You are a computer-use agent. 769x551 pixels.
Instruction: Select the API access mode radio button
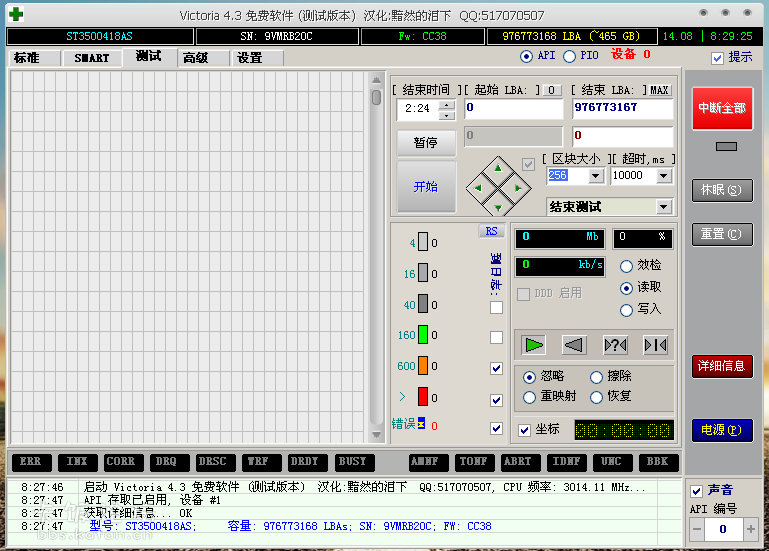point(526,56)
